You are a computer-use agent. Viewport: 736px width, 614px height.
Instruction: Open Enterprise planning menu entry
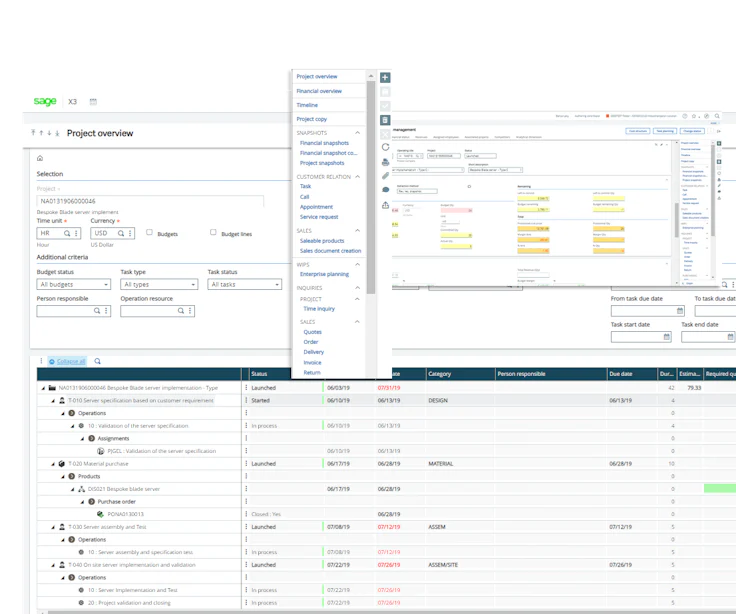324,274
